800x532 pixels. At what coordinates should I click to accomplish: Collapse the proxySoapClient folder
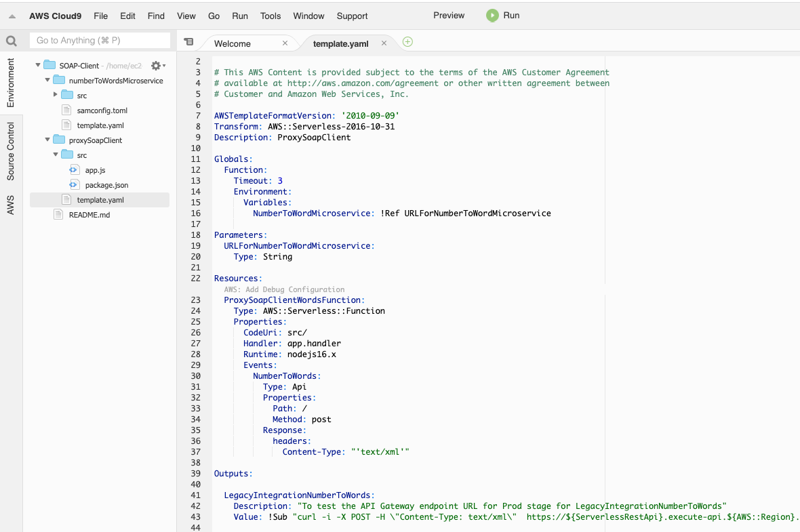click(x=47, y=140)
